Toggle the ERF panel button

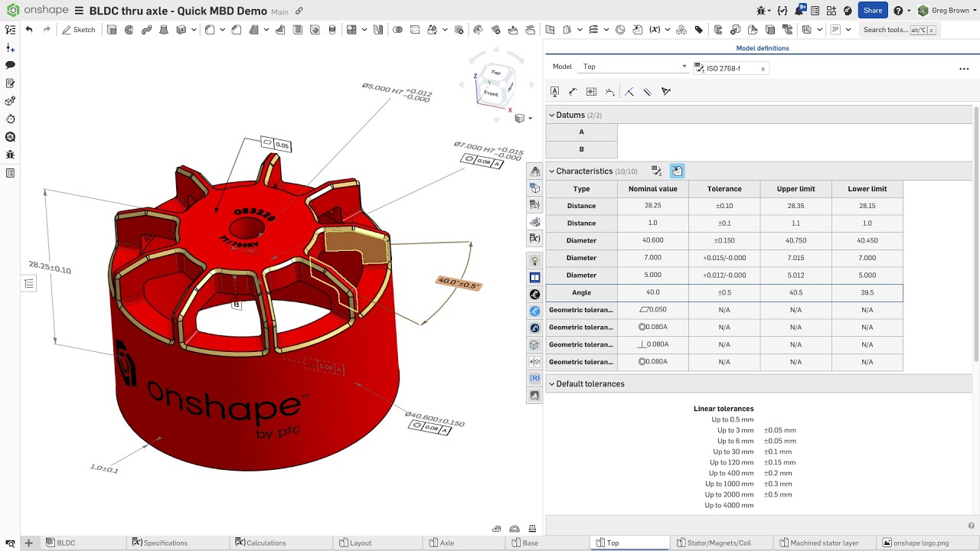point(535,378)
